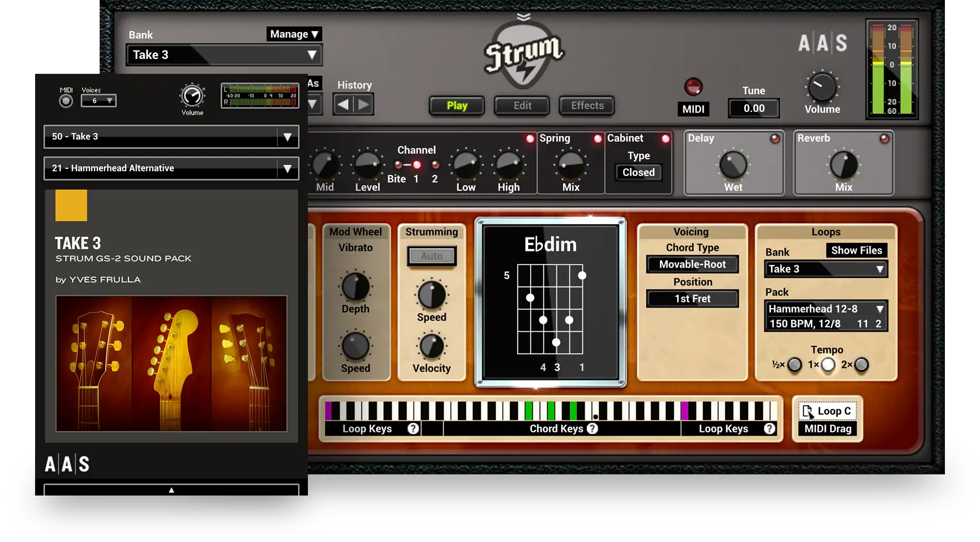Select the 2x tempo radio button
Viewport: 980px width, 542px height.
(861, 365)
